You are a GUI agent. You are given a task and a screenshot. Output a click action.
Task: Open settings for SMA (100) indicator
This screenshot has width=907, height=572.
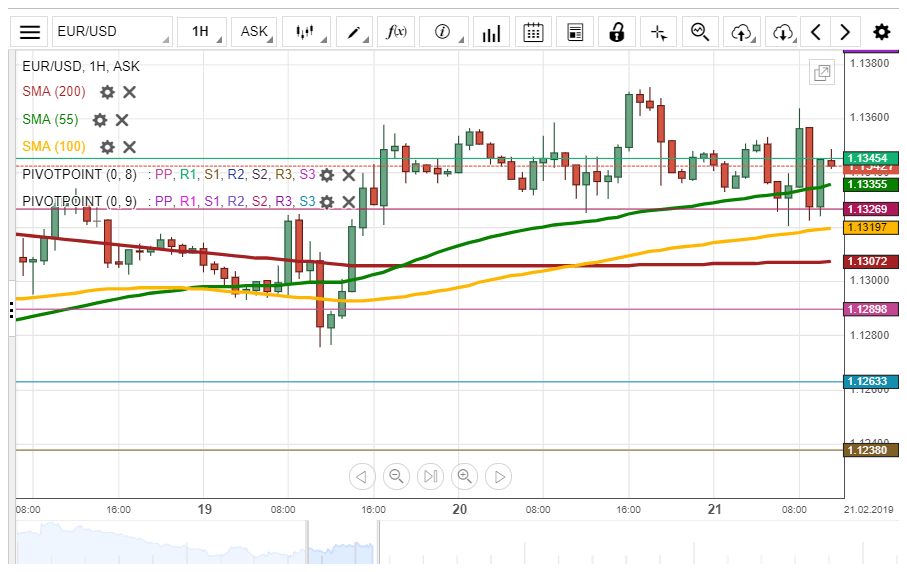pyautogui.click(x=107, y=147)
